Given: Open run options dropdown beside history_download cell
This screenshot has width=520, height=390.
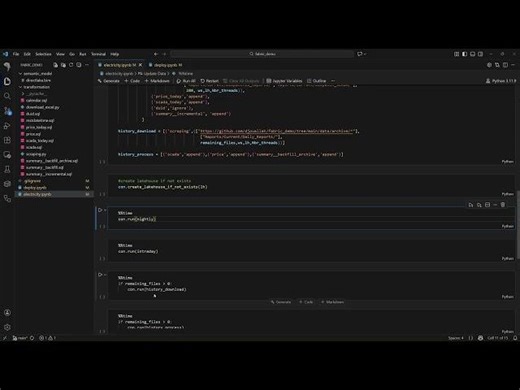Looking at the screenshot, I should (x=105, y=275).
